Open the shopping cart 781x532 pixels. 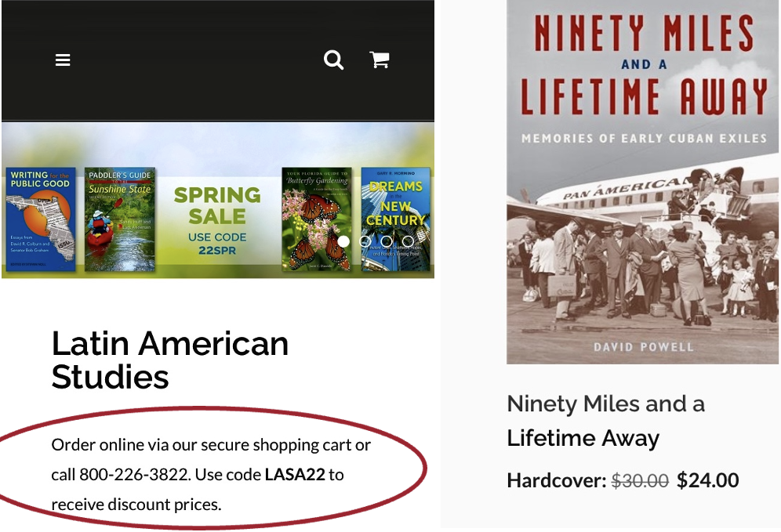380,60
